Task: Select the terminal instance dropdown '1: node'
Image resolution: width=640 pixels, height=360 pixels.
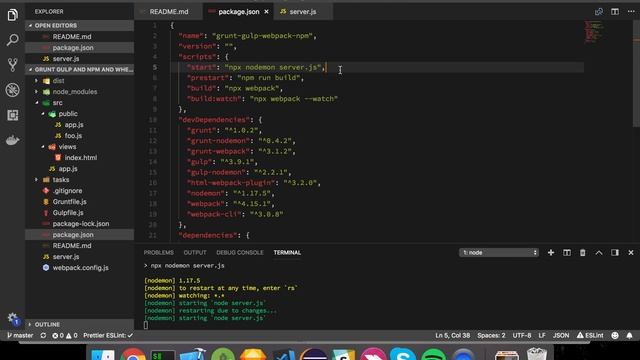Action: click(x=499, y=253)
